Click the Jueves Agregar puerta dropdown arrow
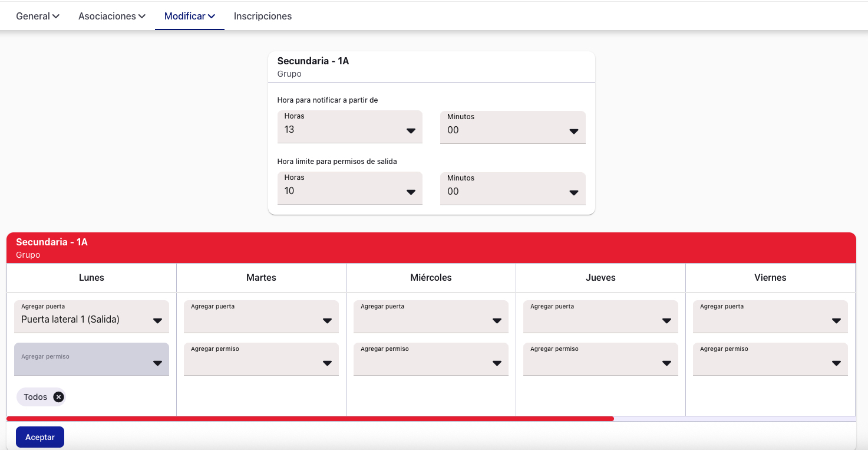 click(666, 321)
